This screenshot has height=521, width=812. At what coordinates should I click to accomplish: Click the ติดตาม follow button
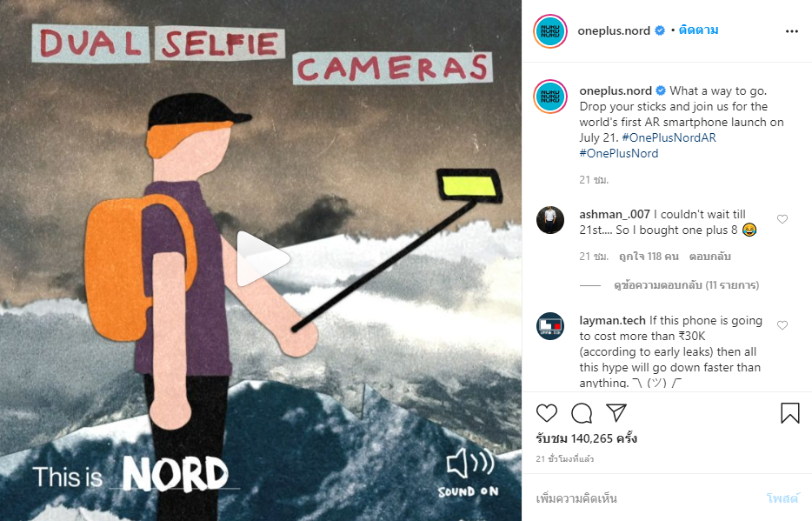pyautogui.click(x=698, y=30)
